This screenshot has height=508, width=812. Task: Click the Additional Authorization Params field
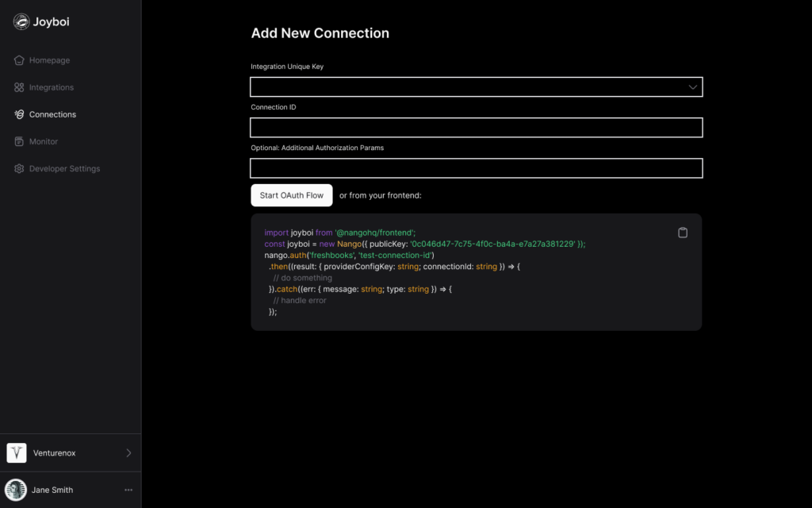click(476, 168)
